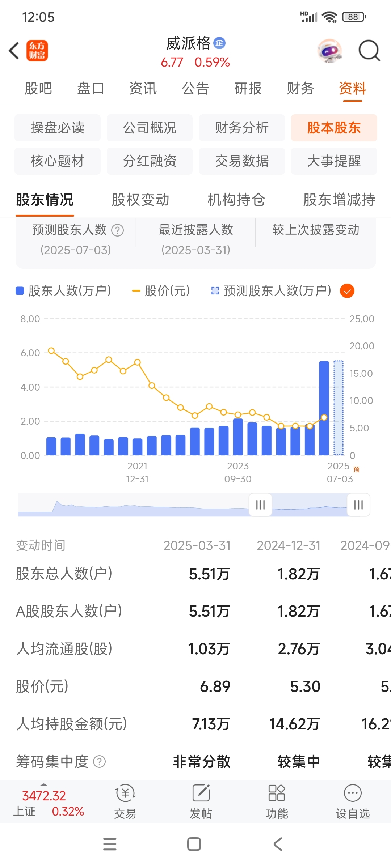This screenshot has height=868, width=391.
Task: Tap the search magnifier icon
Action: [369, 51]
